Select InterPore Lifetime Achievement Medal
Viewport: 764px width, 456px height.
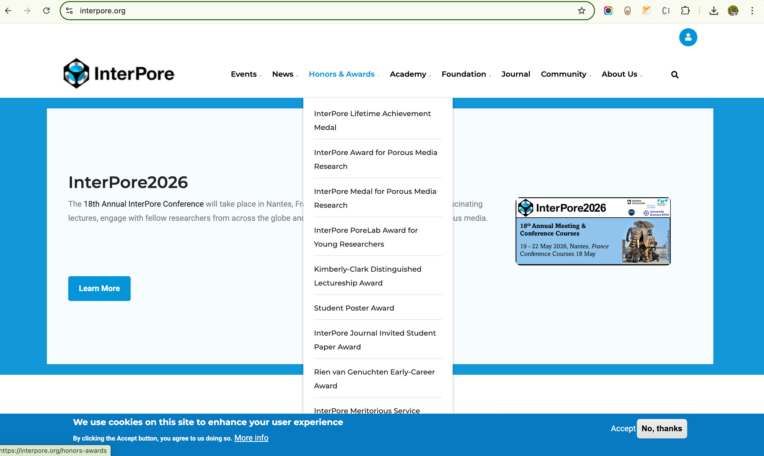tap(378, 120)
